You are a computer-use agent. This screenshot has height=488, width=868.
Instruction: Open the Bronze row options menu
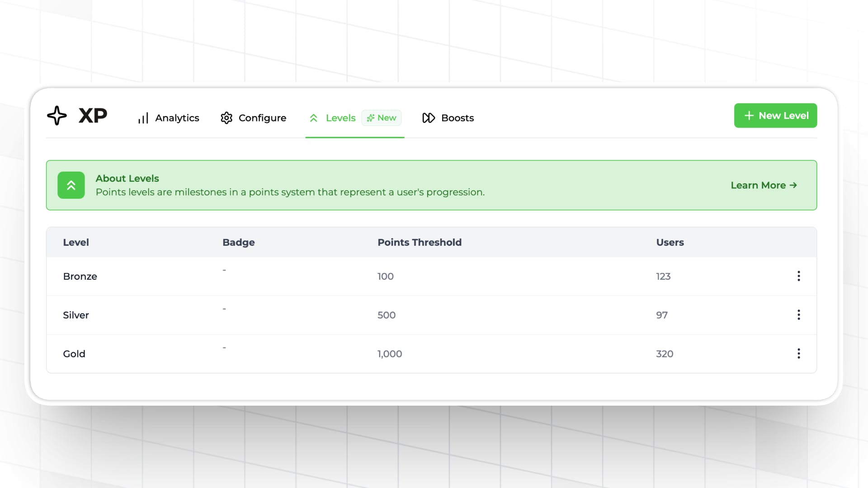coord(799,276)
